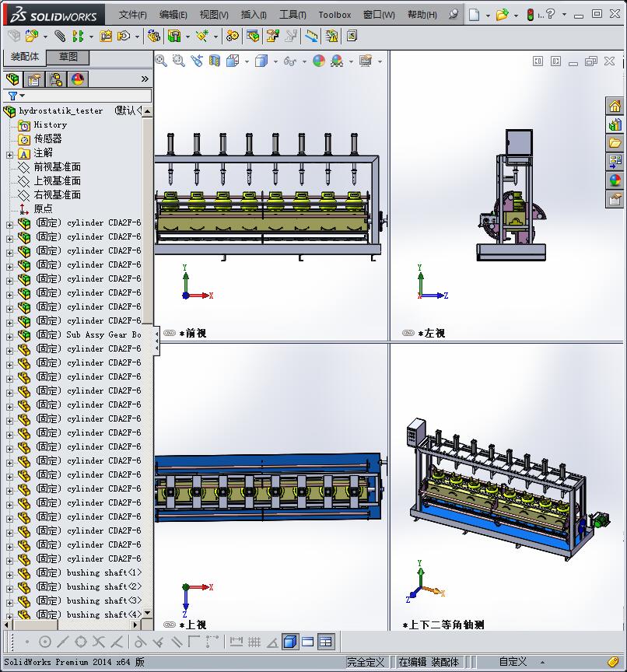Open the 插入(I) menu
Screen dimensions: 627x672
(x=254, y=15)
